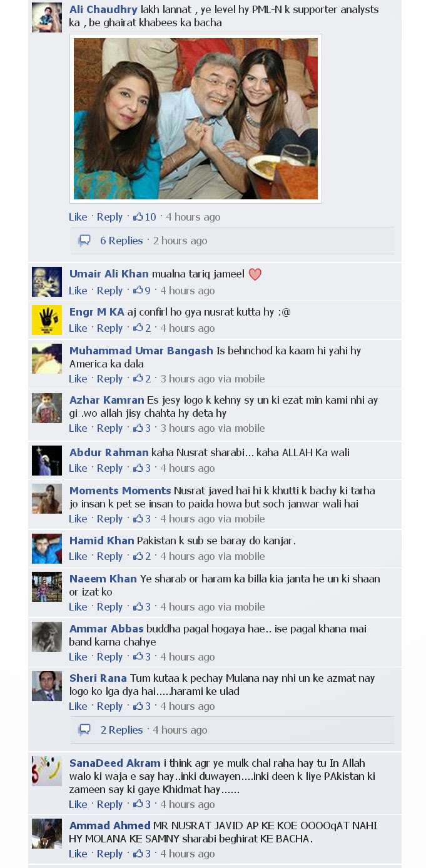Screen dimensions: 426x868
Task: Expand the 2 Replies under Sheri Rana
Action: coord(122,730)
